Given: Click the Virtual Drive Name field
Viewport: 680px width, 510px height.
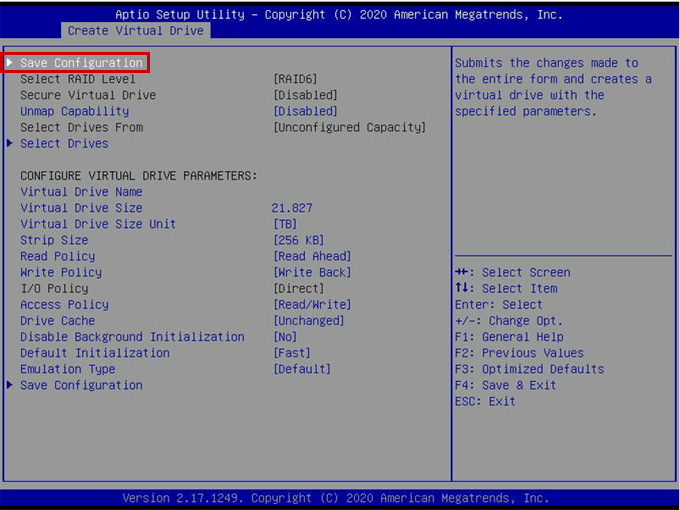Looking at the screenshot, I should (81, 192).
